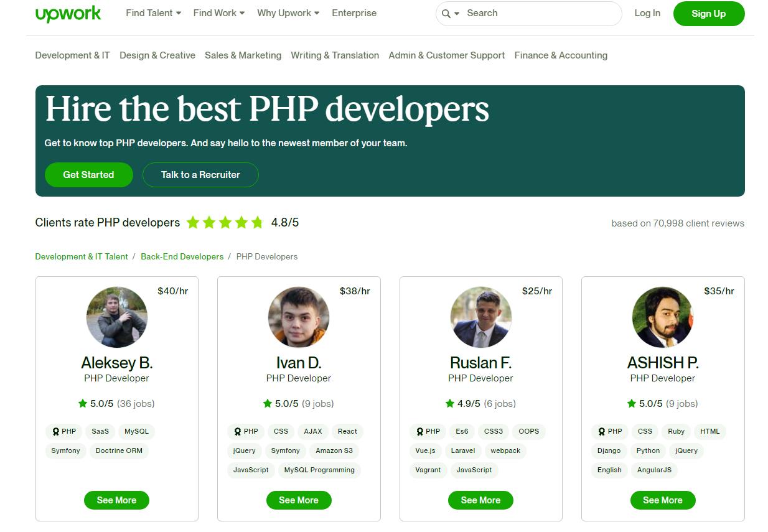The width and height of the screenshot is (768, 532).
Task: Open Ivan D.'s profile name
Action: coord(299,363)
